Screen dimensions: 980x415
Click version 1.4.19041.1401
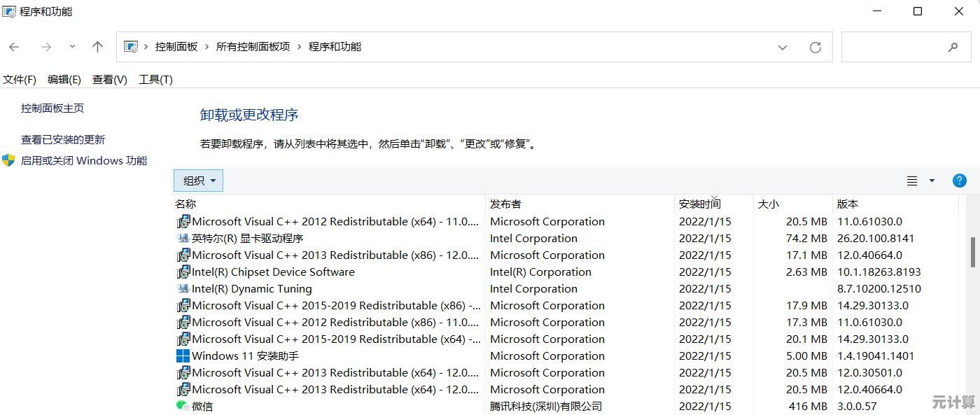pos(876,356)
